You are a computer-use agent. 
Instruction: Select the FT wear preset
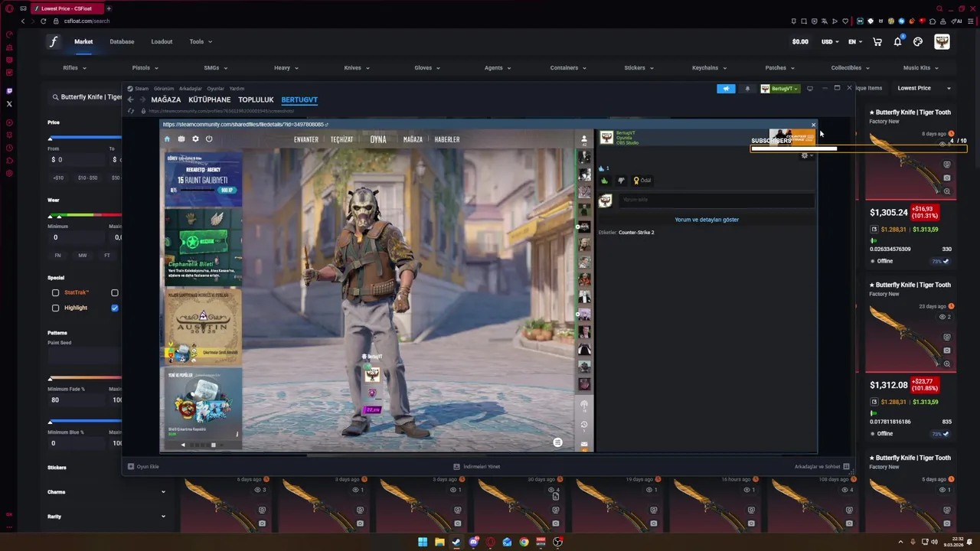pyautogui.click(x=107, y=255)
